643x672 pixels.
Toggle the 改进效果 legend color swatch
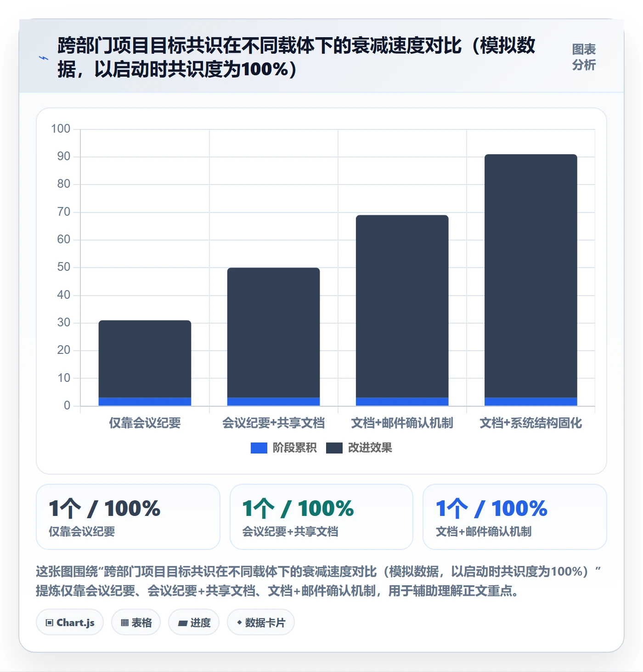(334, 448)
